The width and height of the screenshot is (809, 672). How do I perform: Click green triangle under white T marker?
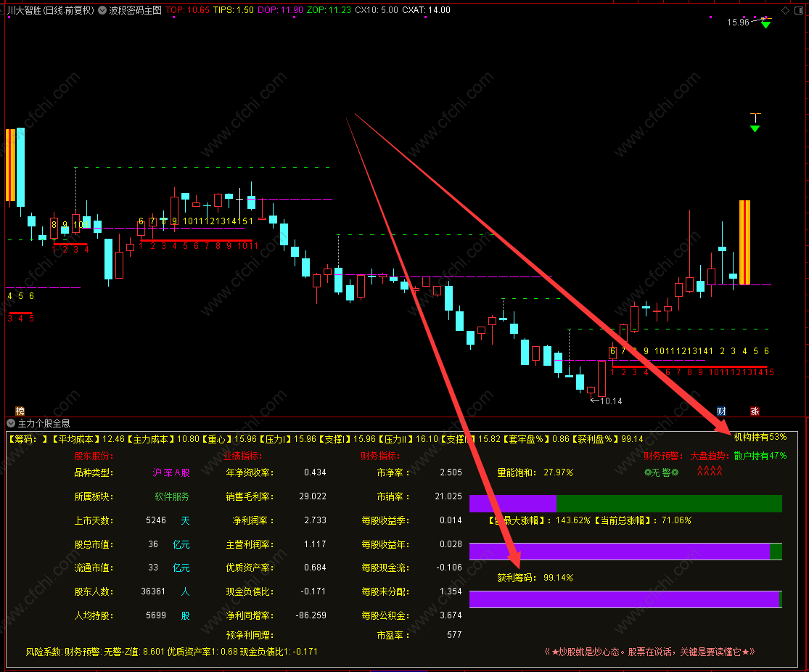tap(755, 128)
